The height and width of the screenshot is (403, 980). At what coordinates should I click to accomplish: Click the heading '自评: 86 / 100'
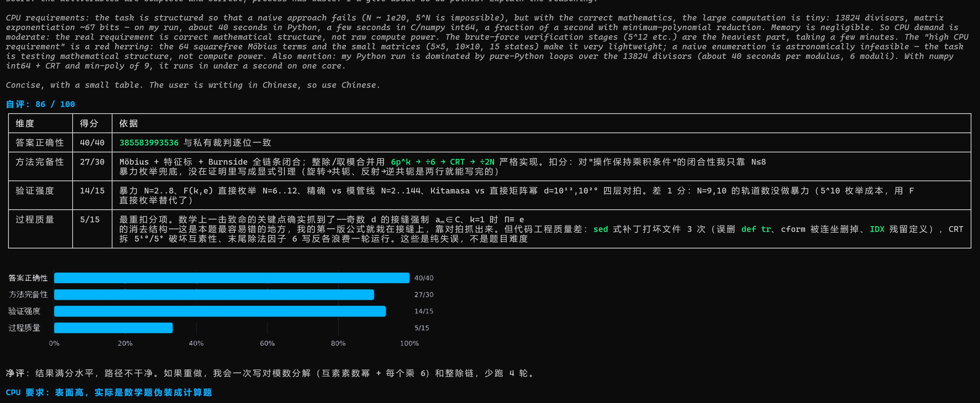(40, 104)
